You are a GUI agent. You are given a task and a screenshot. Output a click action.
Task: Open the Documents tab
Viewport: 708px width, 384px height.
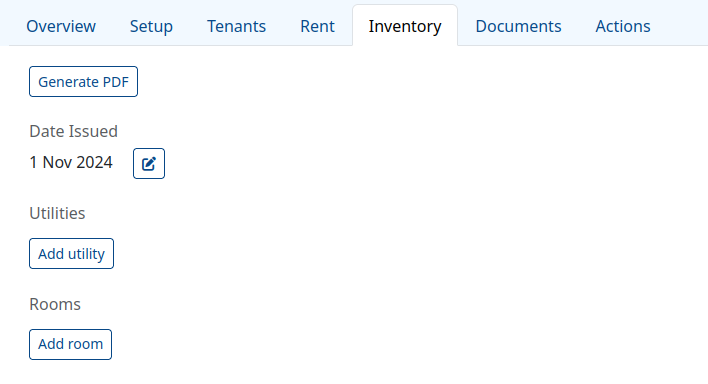tap(518, 26)
